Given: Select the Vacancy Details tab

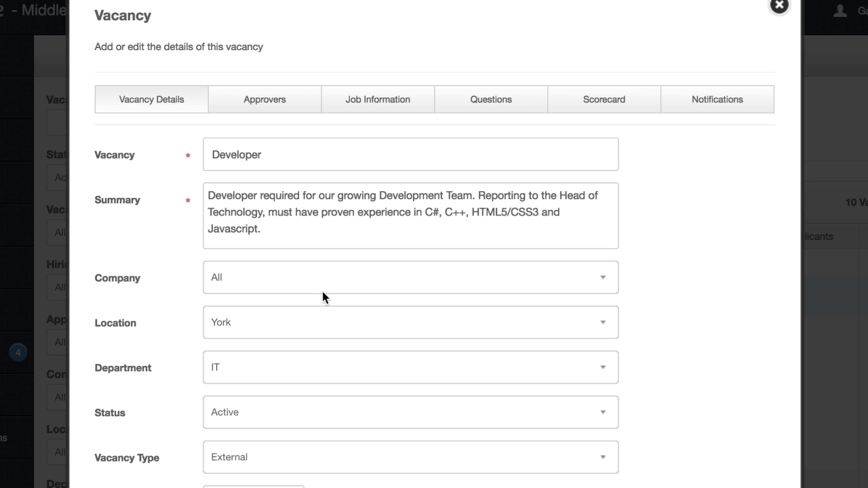Looking at the screenshot, I should pos(152,99).
